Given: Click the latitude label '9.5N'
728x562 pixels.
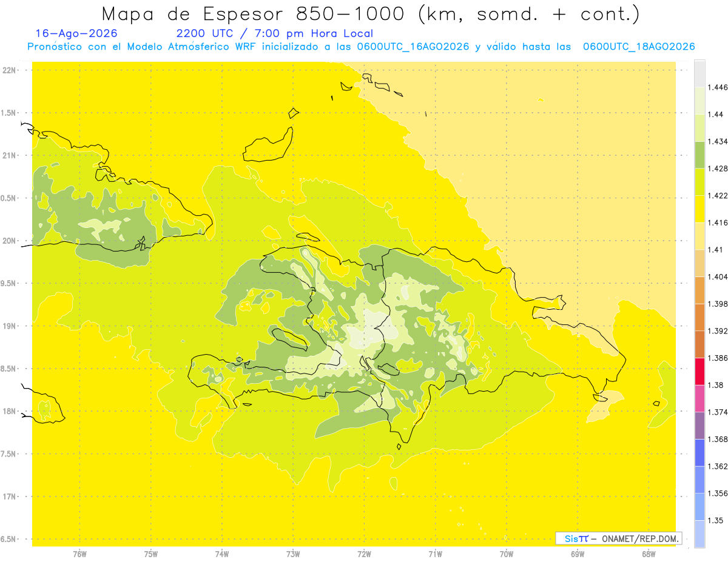Looking at the screenshot, I should pos(8,284).
